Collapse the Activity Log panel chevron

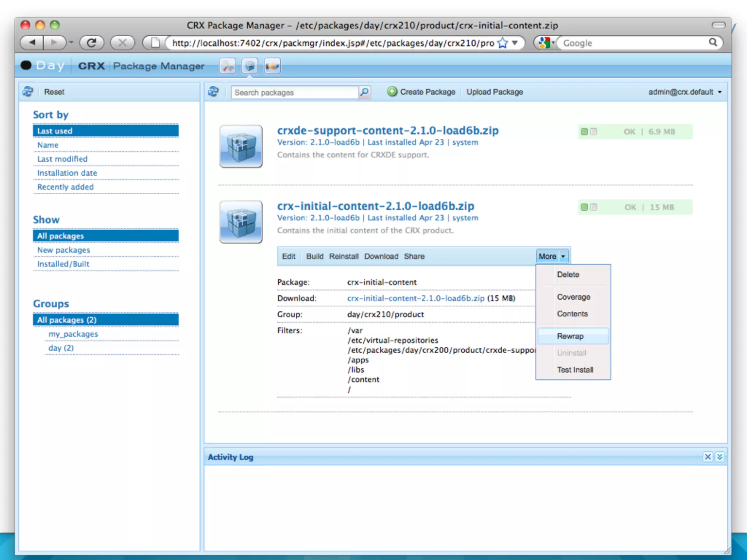click(720, 457)
